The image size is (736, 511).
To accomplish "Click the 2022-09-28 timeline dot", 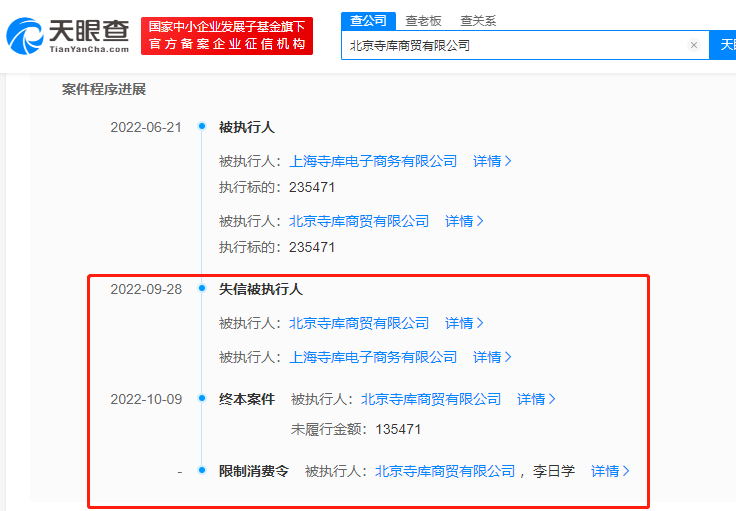I will (x=202, y=288).
